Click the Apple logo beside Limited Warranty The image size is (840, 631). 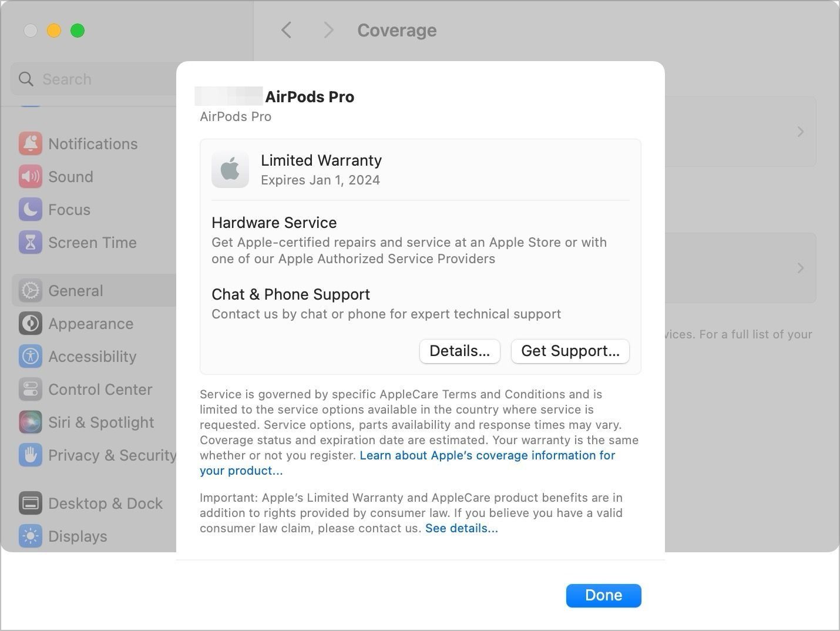click(230, 169)
